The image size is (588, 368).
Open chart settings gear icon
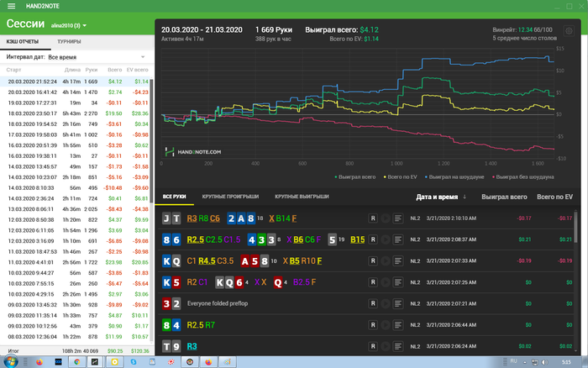(x=569, y=31)
